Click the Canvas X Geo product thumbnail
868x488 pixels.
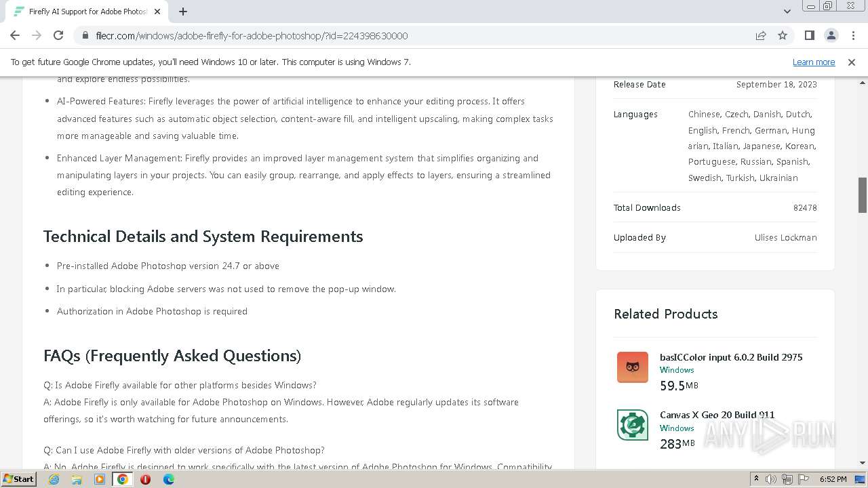[x=633, y=425]
